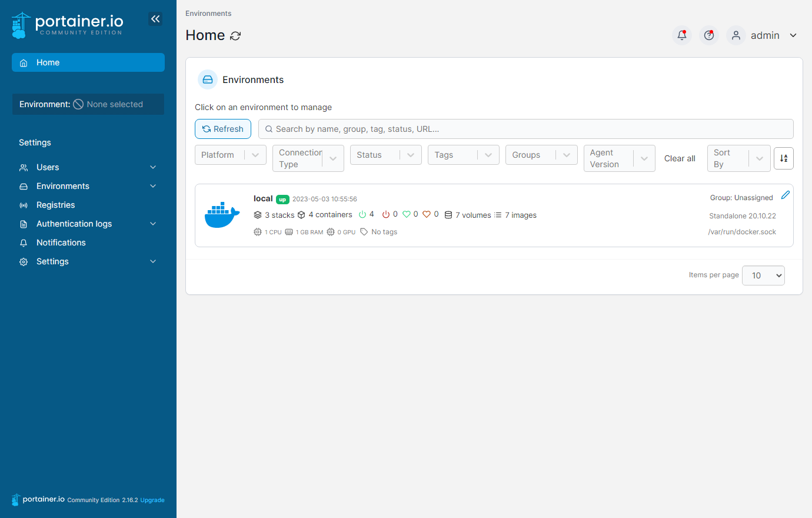Click the refresh icon beside the Home heading
Image resolution: width=812 pixels, height=518 pixels.
[x=236, y=35]
